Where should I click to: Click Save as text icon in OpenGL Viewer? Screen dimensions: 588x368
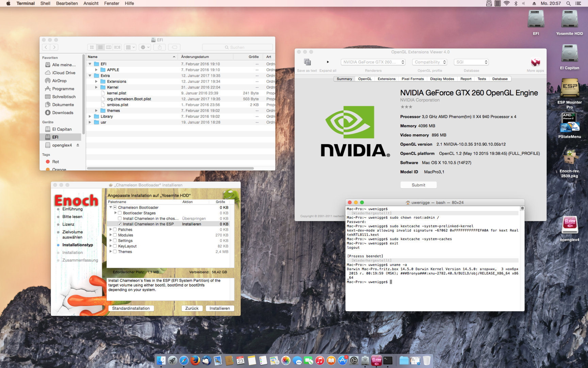click(x=307, y=62)
